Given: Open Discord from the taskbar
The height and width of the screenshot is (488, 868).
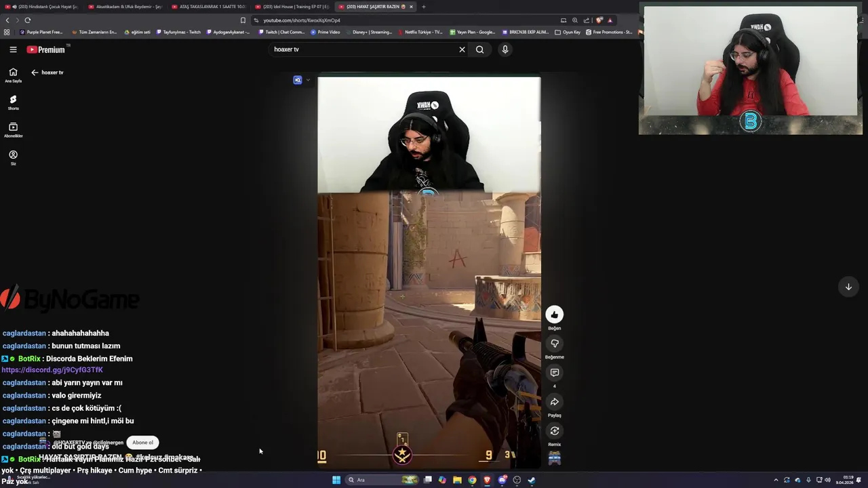Looking at the screenshot, I should [502, 480].
